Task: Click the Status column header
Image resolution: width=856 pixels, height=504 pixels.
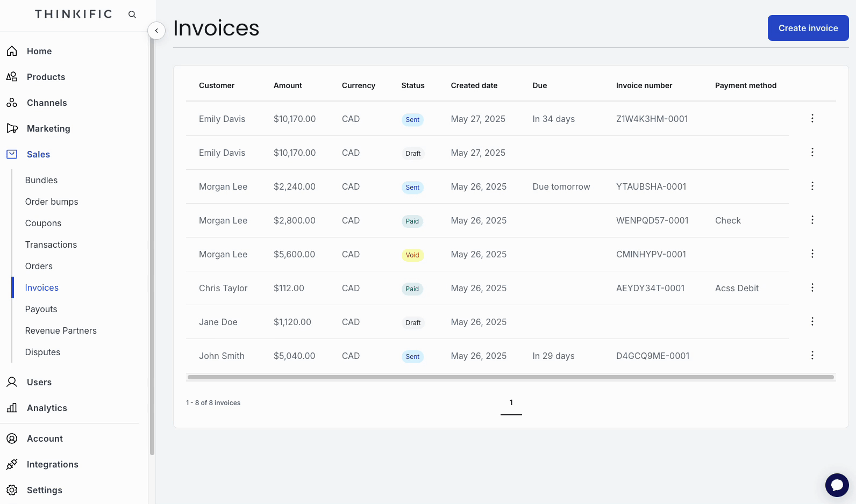Action: tap(413, 85)
